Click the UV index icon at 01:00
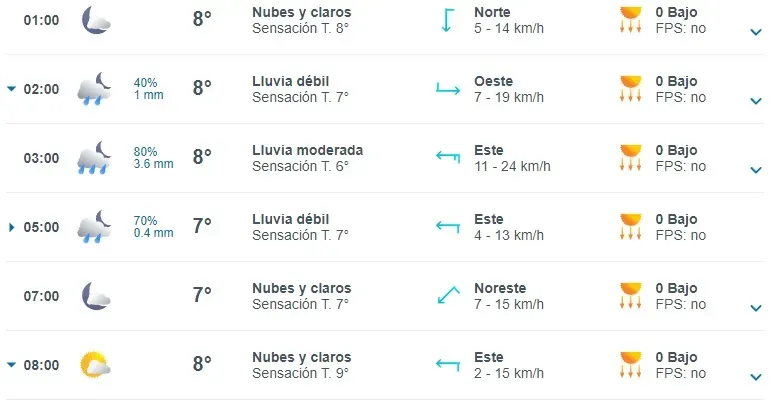The height and width of the screenshot is (400, 773). (x=630, y=20)
